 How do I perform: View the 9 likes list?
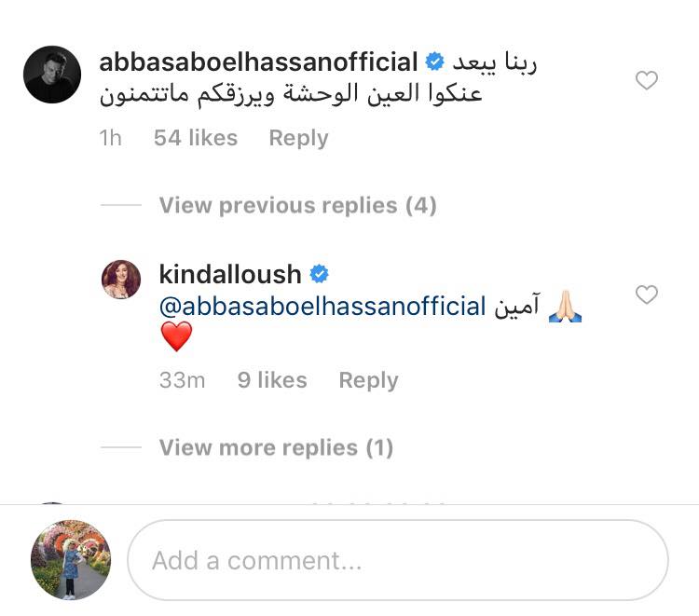[x=272, y=380]
